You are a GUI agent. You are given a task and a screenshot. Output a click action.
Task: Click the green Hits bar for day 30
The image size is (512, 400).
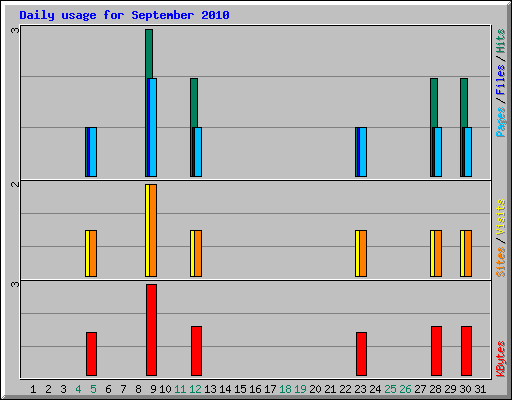point(464,103)
